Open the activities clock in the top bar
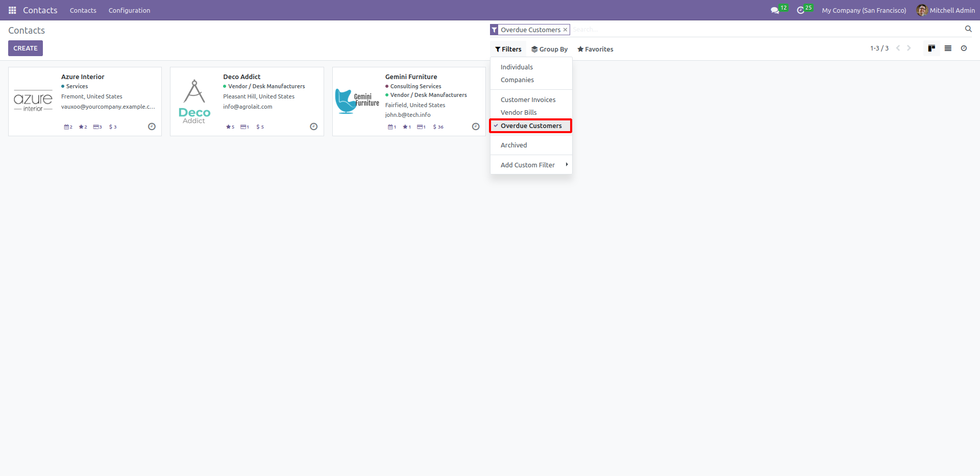This screenshot has width=980, height=476. [800, 10]
